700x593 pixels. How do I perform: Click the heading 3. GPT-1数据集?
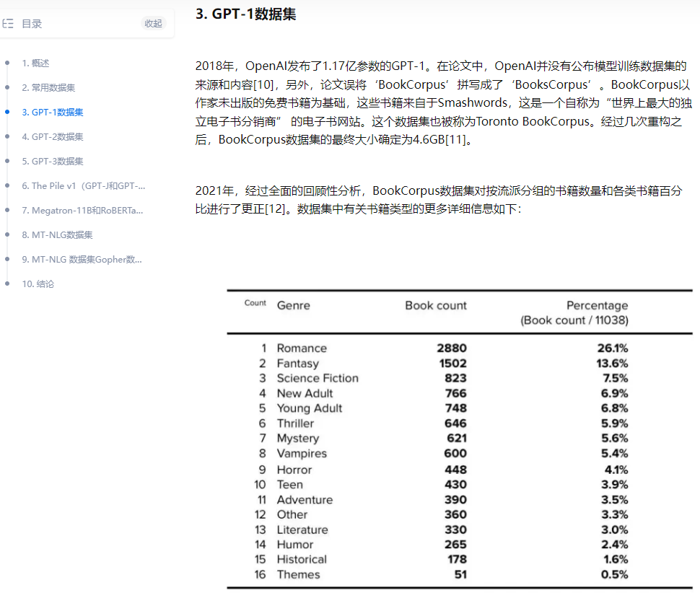coord(246,14)
